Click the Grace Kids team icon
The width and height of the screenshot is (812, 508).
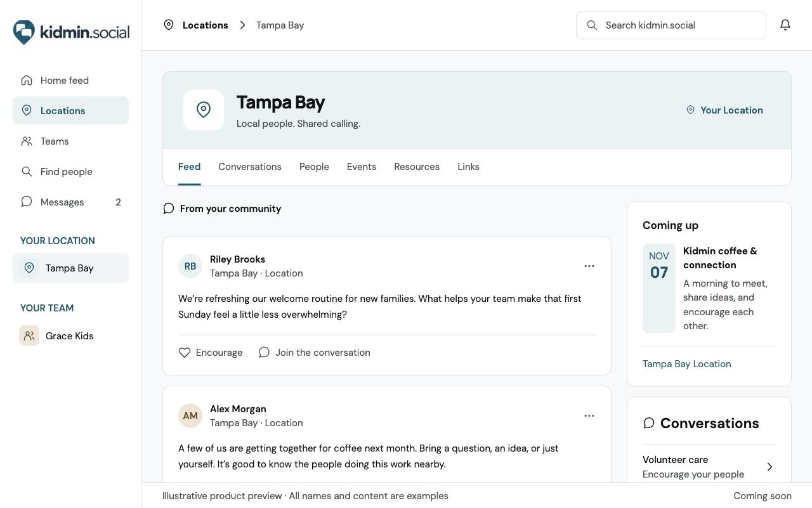tap(29, 335)
